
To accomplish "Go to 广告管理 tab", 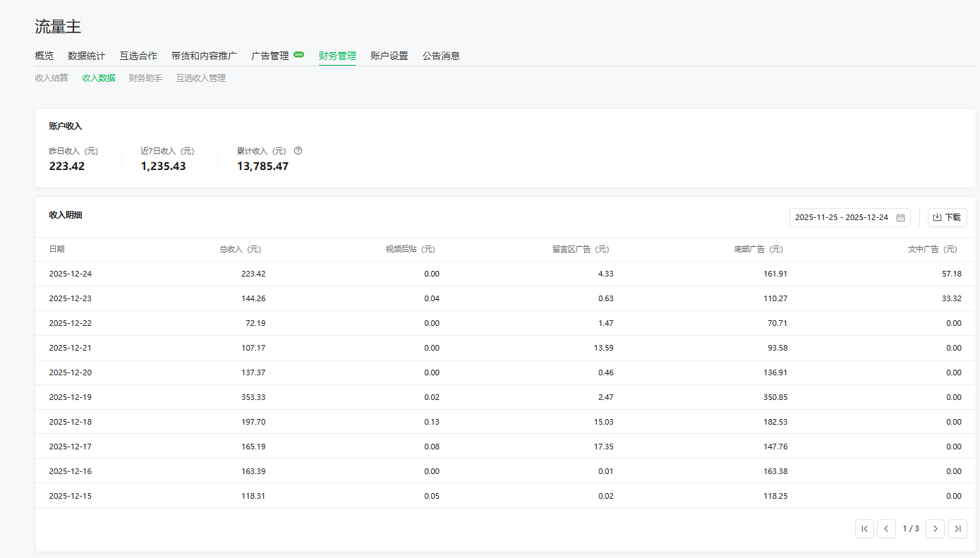I will (270, 56).
